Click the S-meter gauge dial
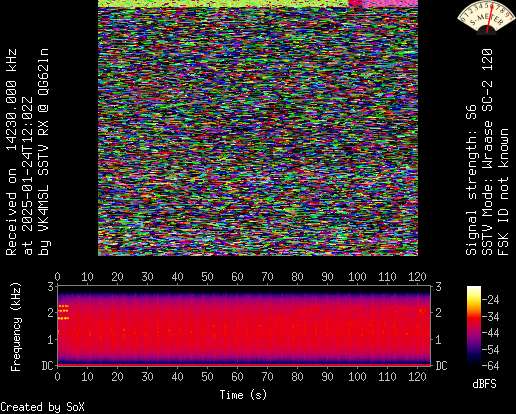Image resolution: width=516 pixels, height=414 pixels. pyautogui.click(x=487, y=17)
